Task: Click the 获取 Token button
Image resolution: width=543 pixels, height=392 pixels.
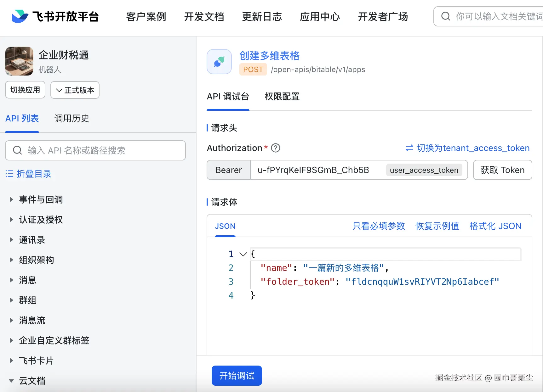Action: (502, 170)
